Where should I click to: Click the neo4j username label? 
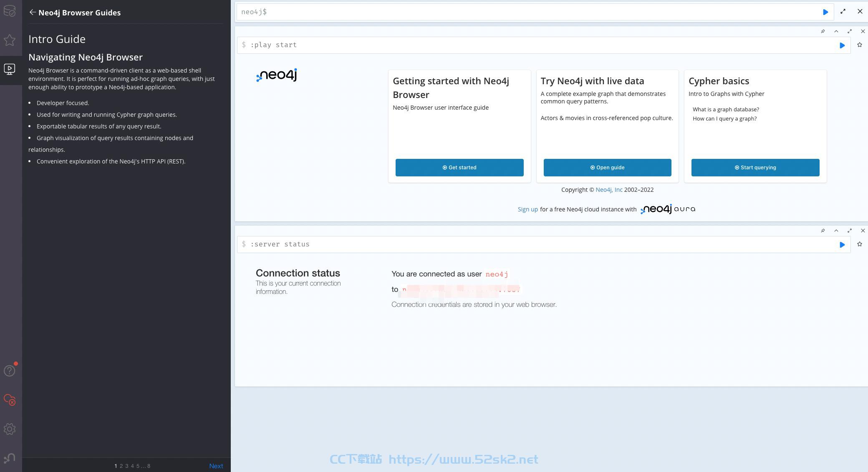(497, 274)
